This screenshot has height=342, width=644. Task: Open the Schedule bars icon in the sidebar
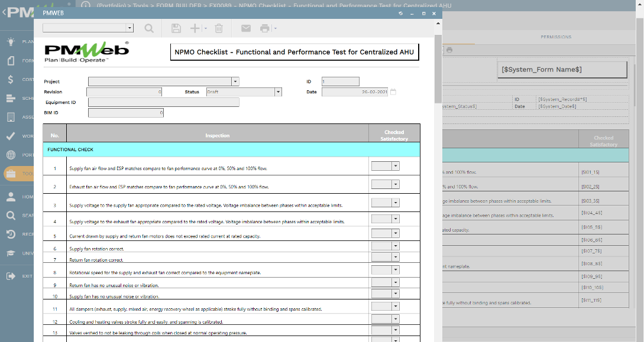(x=11, y=98)
